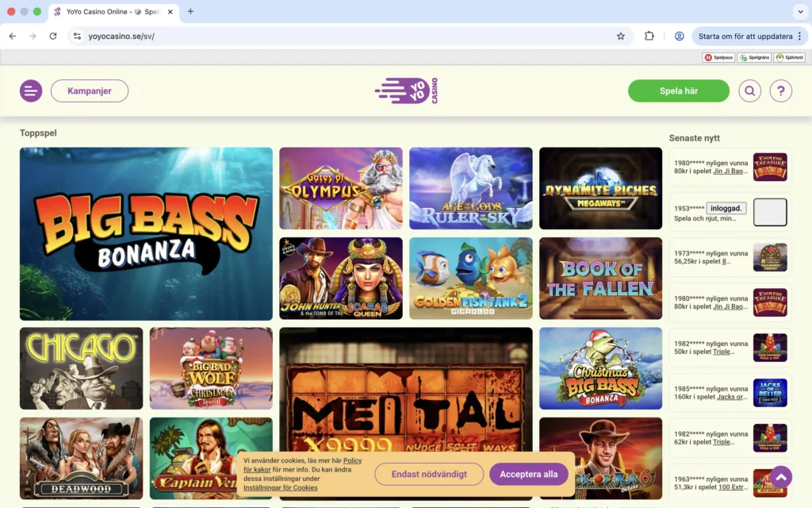The width and height of the screenshot is (812, 508).
Task: Click the Chrome profile icon in toolbar
Action: (x=679, y=36)
